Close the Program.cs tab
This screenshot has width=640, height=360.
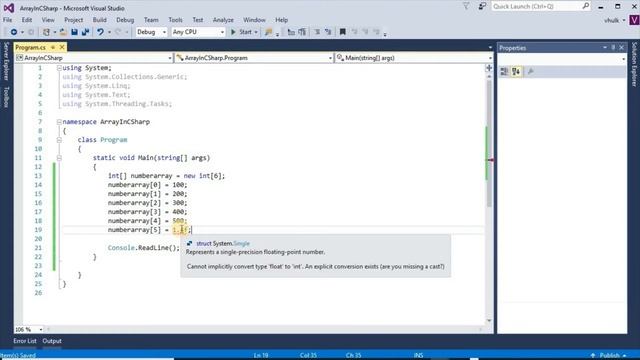pos(62,47)
